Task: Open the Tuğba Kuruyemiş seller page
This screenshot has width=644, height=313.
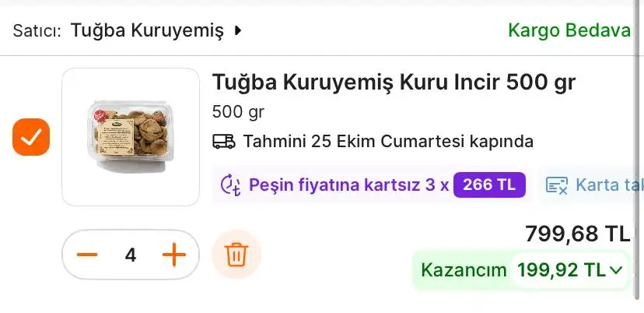Action: 147,30
